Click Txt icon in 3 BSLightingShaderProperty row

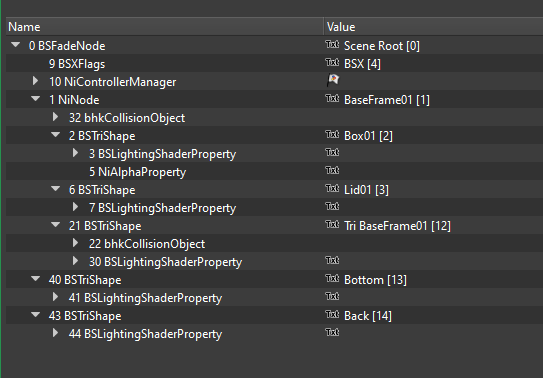pos(332,152)
